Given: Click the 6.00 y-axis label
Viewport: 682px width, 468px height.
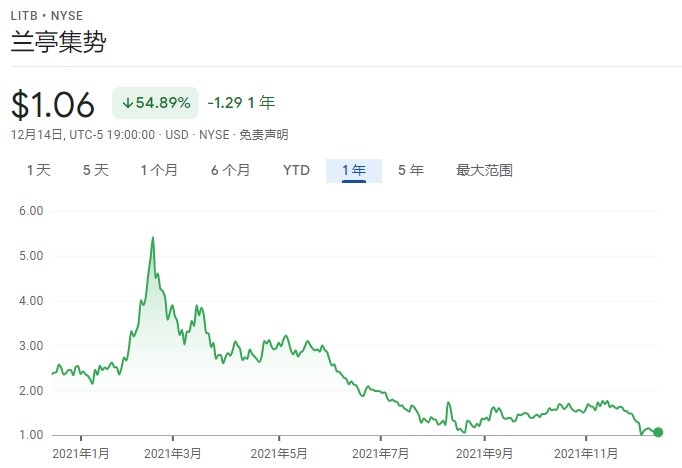Looking at the screenshot, I should point(31,211).
